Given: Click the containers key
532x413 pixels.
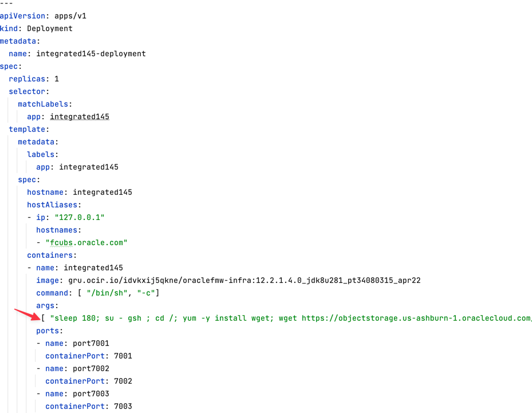Looking at the screenshot, I should pyautogui.click(x=50, y=255).
